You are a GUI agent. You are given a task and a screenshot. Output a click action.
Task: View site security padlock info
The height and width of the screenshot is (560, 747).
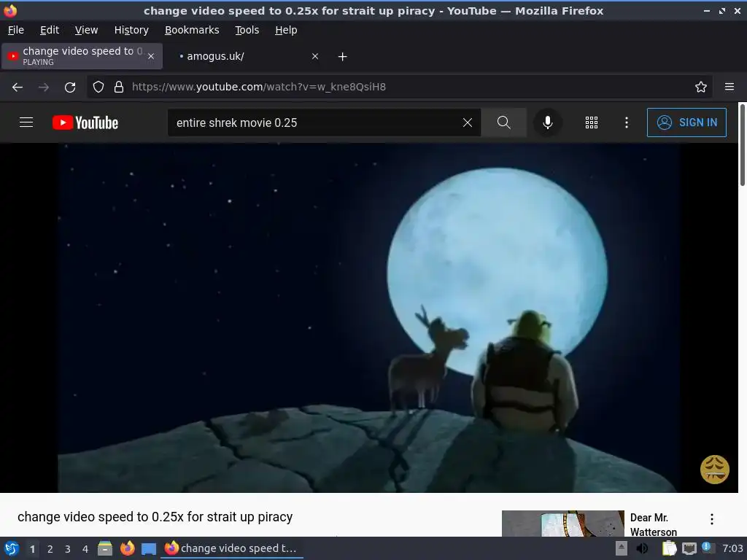(x=119, y=87)
